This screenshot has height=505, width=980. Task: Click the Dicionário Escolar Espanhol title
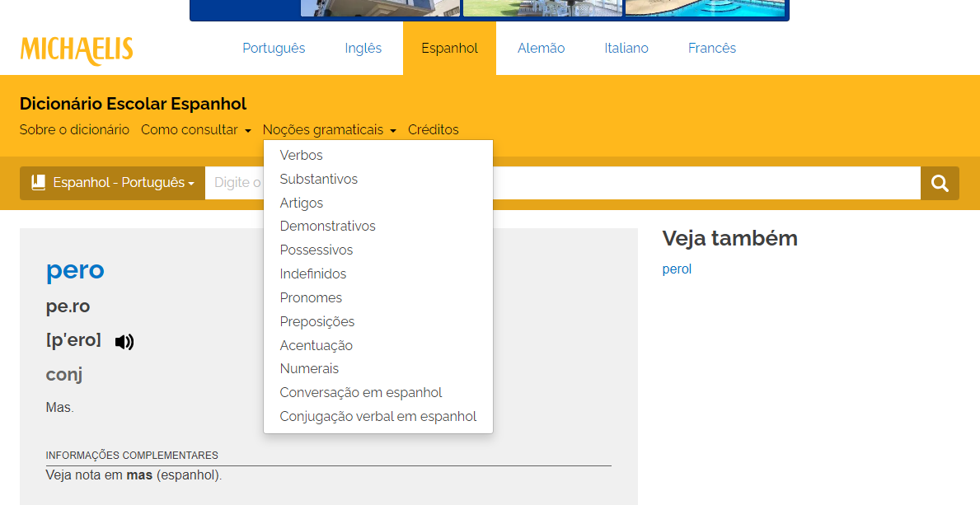click(134, 104)
